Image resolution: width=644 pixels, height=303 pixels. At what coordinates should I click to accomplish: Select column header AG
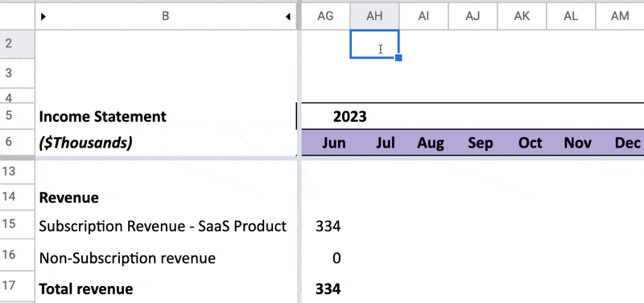point(325,16)
